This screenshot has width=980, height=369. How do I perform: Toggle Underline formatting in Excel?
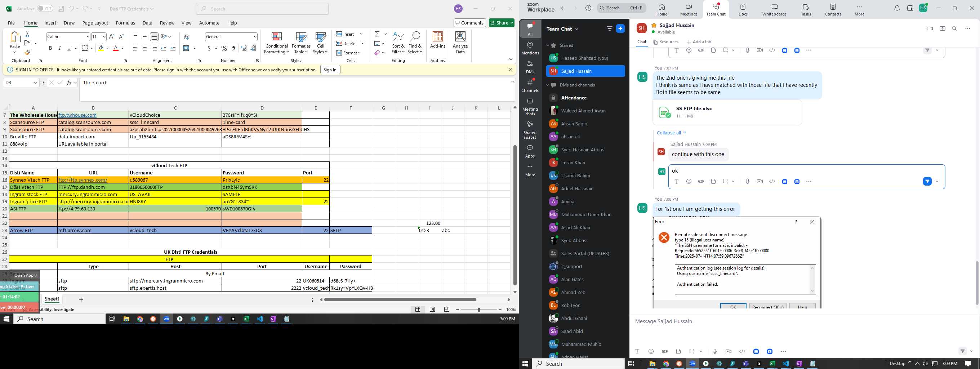(69, 48)
